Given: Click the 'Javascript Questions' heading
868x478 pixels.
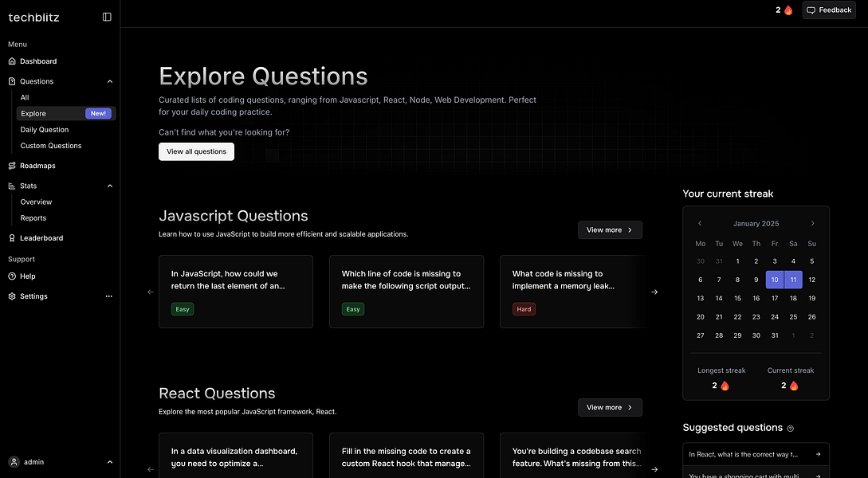Looking at the screenshot, I should pos(234,215).
